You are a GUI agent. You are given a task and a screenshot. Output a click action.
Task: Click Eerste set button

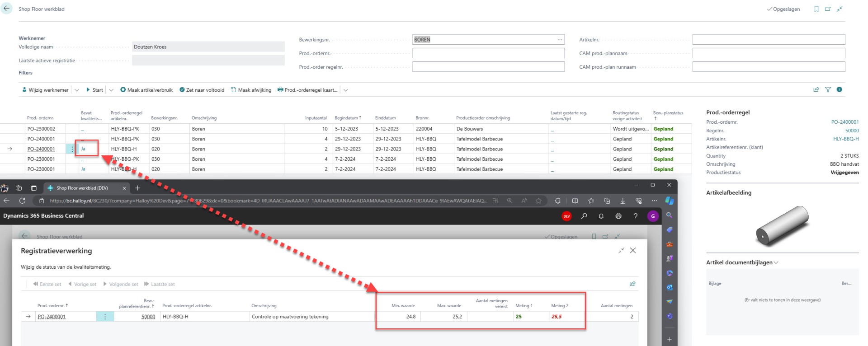click(47, 284)
